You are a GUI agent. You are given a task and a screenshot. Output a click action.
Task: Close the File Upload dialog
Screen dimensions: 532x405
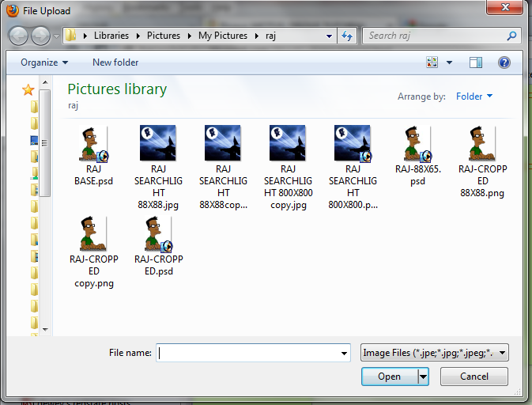coord(504,7)
